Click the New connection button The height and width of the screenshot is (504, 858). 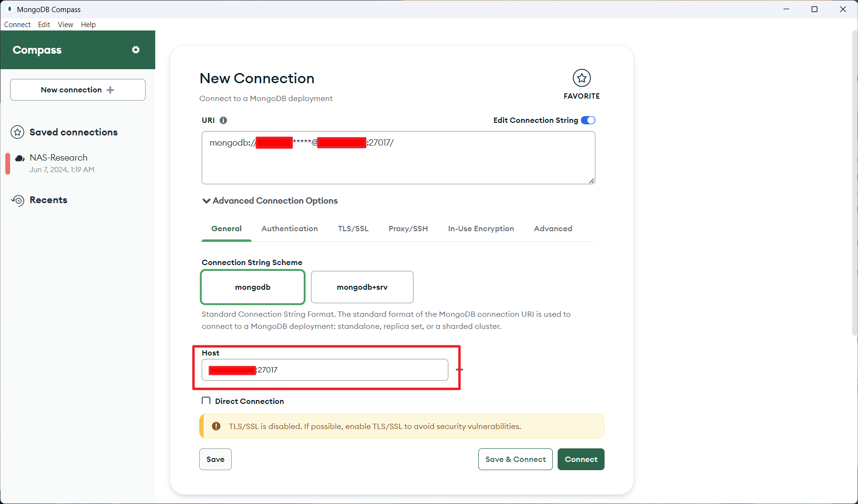(x=78, y=90)
